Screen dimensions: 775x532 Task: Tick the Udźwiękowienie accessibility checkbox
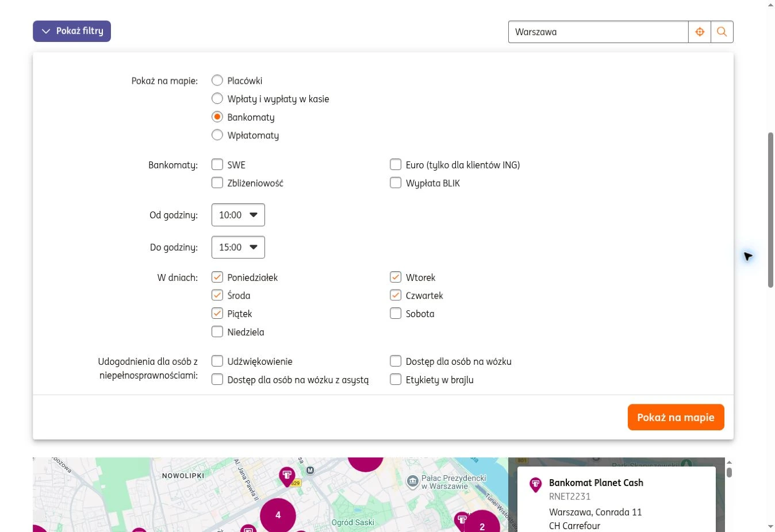[x=217, y=361]
